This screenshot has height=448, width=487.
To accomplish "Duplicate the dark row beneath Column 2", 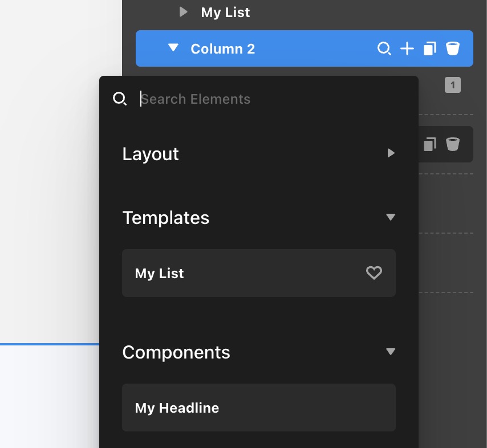I will 430,144.
